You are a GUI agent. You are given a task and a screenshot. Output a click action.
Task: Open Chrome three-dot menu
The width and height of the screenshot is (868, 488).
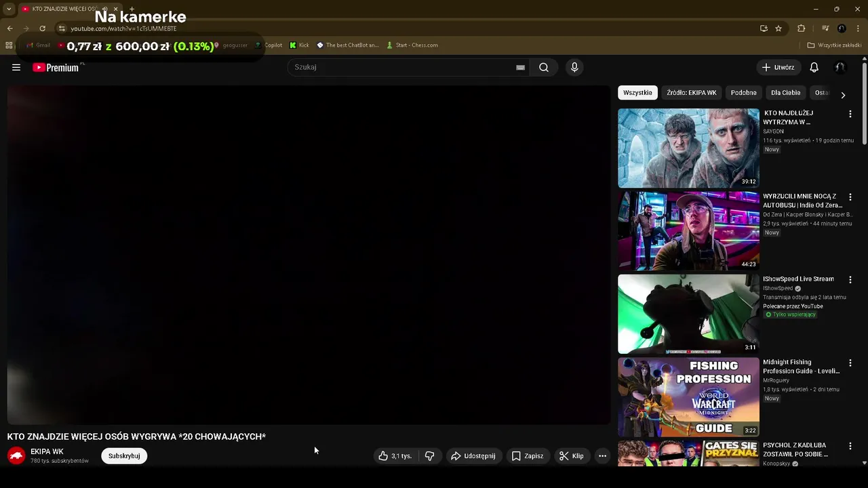click(857, 28)
